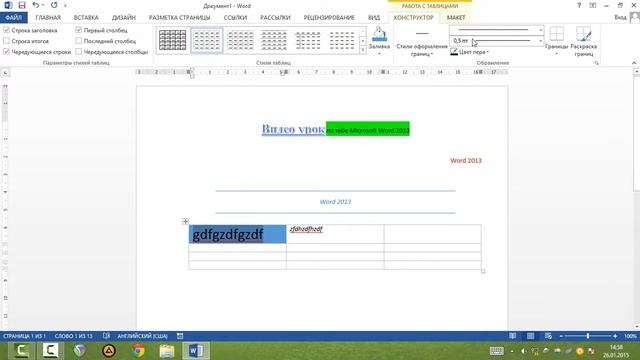Open 0,5 пт line weight dropdown
This screenshot has width=640, height=360.
click(x=540, y=41)
